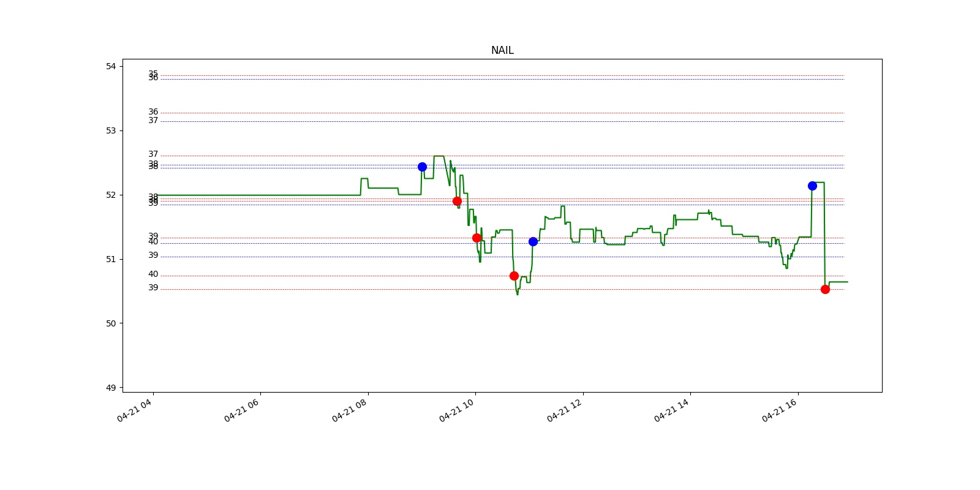Click the x-axis label 04-21 06
980x490 pixels.
click(x=241, y=410)
